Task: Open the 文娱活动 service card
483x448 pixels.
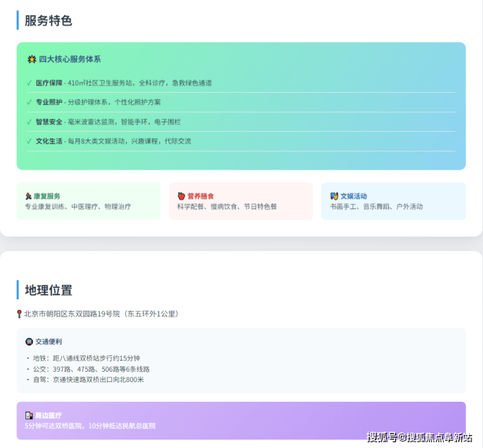Action: point(393,201)
